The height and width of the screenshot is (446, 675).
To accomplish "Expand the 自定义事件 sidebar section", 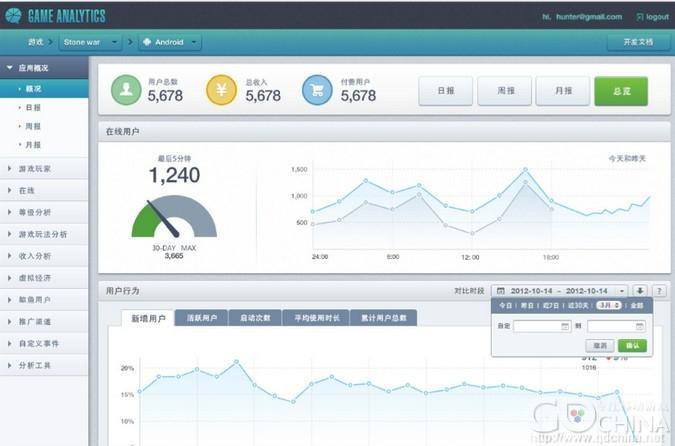I will click(x=44, y=344).
